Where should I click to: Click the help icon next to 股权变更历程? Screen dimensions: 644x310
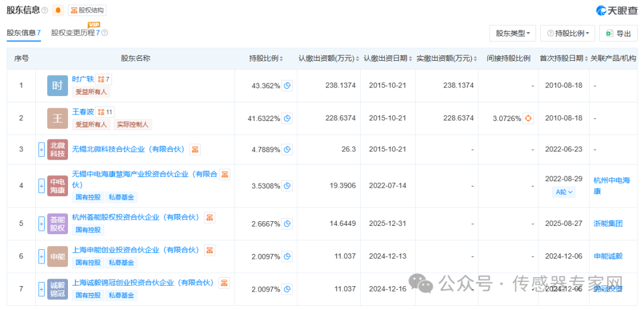104,33
